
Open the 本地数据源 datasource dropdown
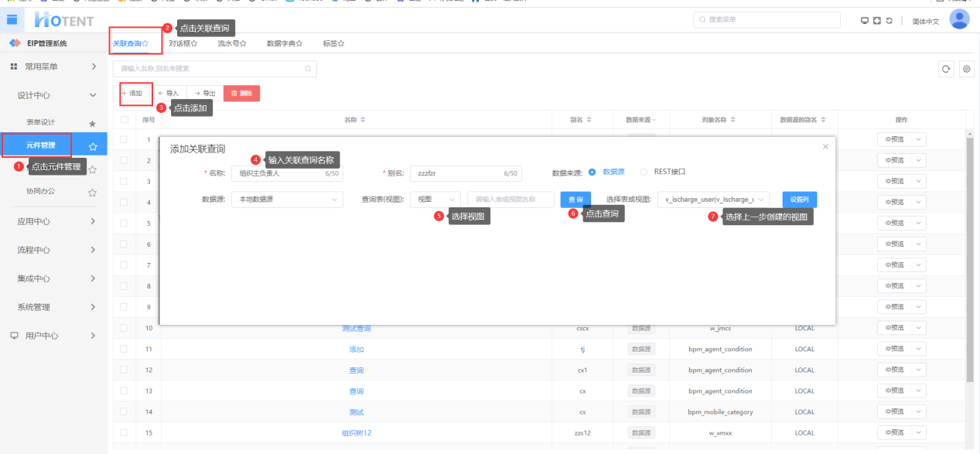coord(286,200)
